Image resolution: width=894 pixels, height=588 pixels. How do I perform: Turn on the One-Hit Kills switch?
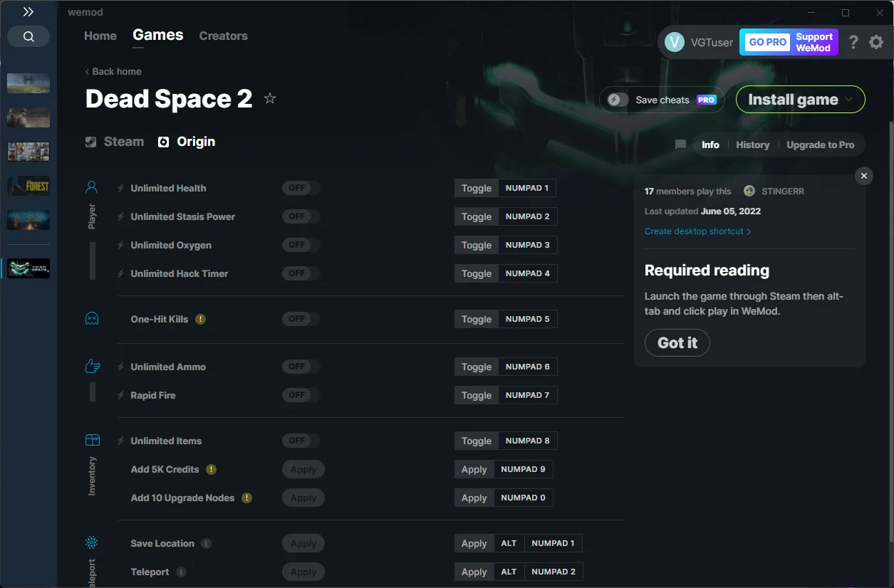pos(301,319)
